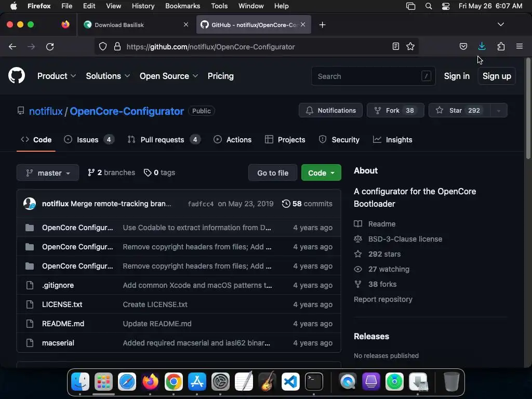Open the Actions tab
532x399 pixels.
click(x=232, y=140)
